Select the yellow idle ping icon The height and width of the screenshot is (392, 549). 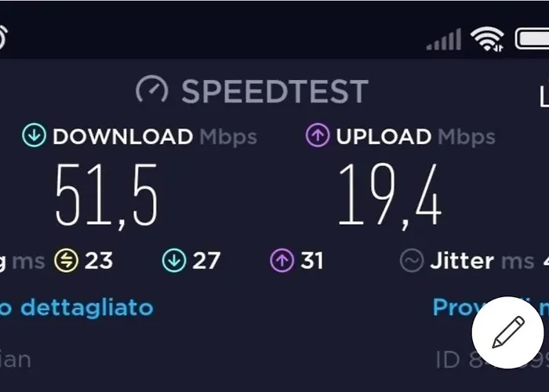66,260
